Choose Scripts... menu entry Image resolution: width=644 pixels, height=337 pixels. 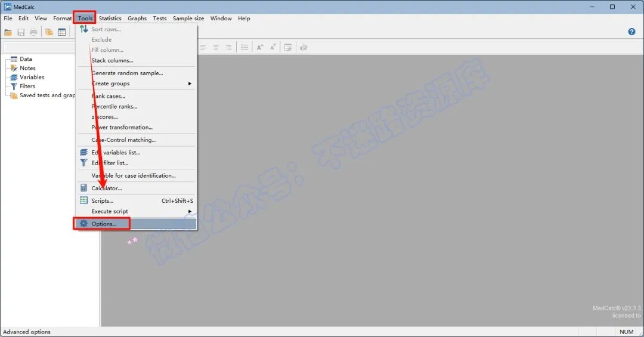pyautogui.click(x=136, y=200)
